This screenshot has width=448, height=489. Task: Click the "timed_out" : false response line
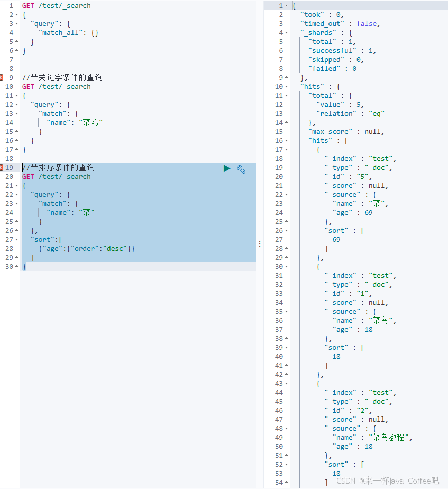(x=340, y=24)
